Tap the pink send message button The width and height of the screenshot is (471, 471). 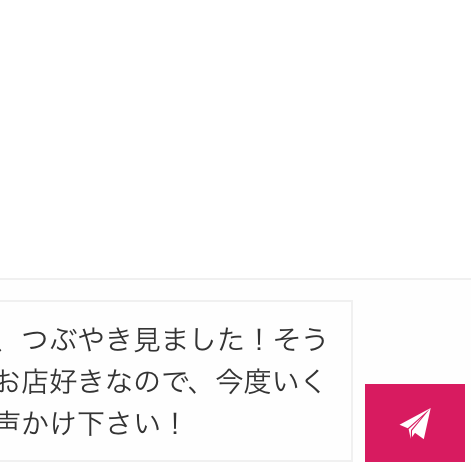[x=415, y=423]
